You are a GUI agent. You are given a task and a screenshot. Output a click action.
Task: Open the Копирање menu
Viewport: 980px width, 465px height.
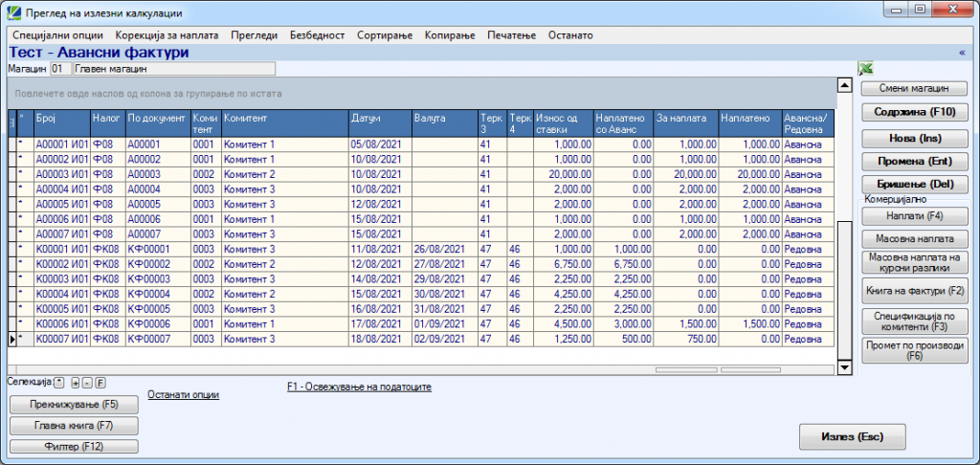(x=450, y=35)
